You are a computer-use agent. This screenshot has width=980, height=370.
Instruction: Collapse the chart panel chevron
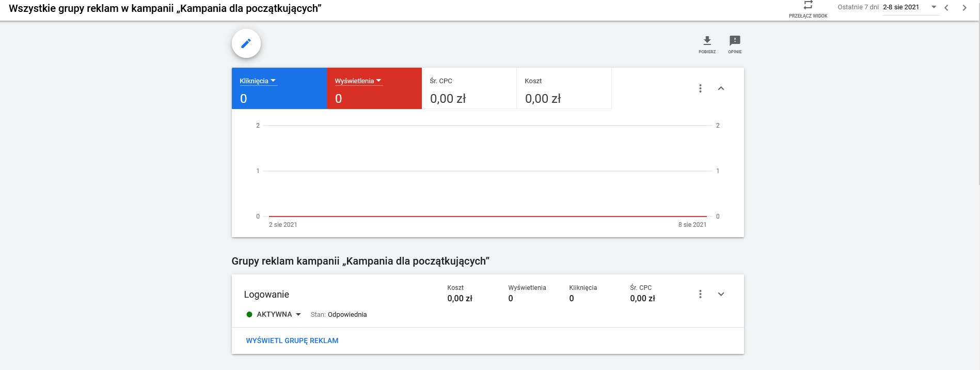point(721,88)
